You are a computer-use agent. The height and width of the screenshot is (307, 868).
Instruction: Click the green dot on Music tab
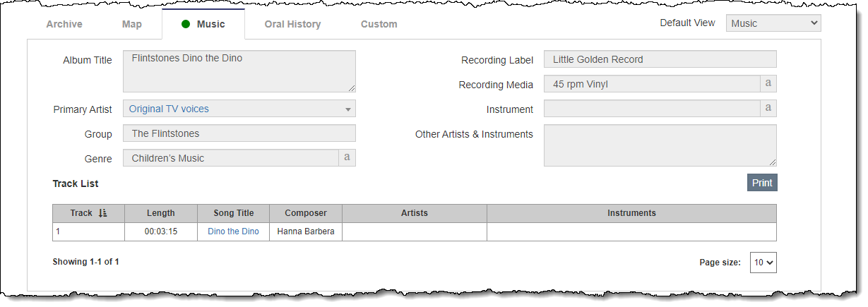[x=186, y=24]
